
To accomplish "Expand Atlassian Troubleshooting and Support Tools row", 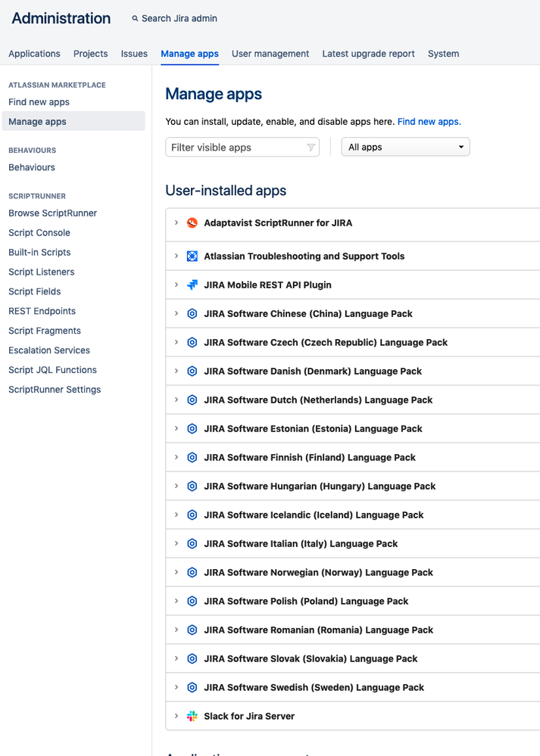I will [176, 256].
